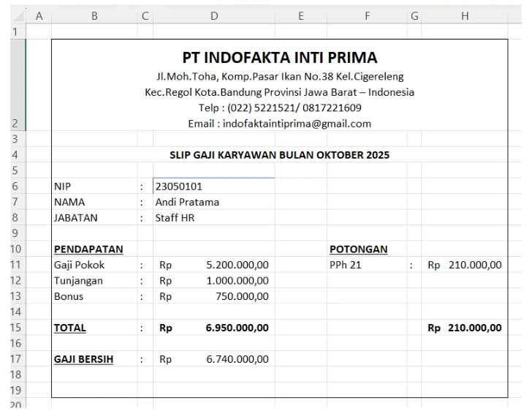
Task: Select row 2 header
Action: [x=18, y=85]
